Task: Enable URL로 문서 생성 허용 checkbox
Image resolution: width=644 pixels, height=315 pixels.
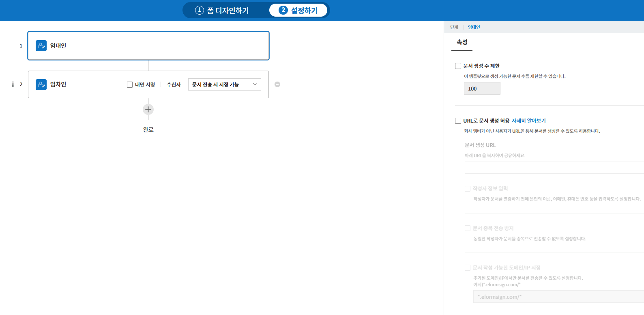Action: (458, 121)
